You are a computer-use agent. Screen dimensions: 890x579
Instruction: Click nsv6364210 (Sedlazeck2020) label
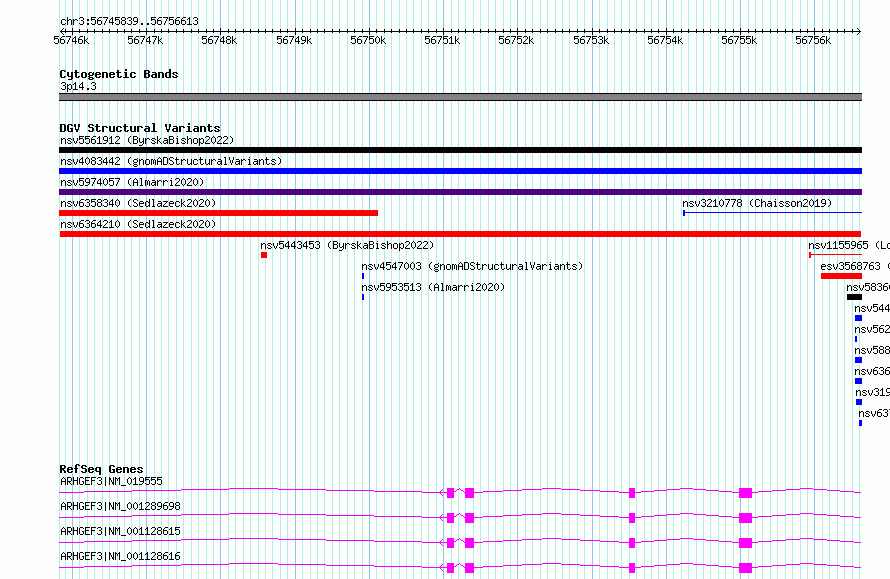pos(138,224)
